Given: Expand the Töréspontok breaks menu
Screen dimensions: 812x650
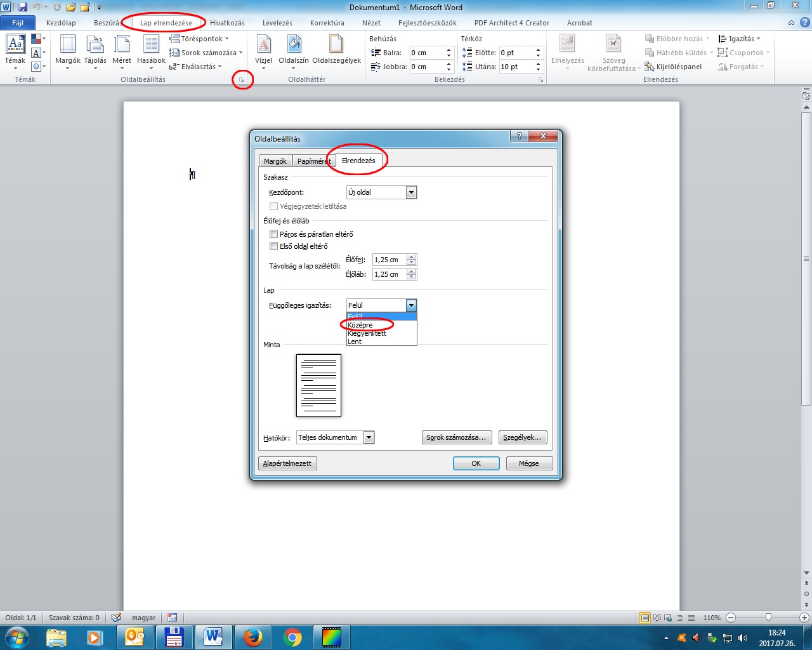Looking at the screenshot, I should pos(200,39).
